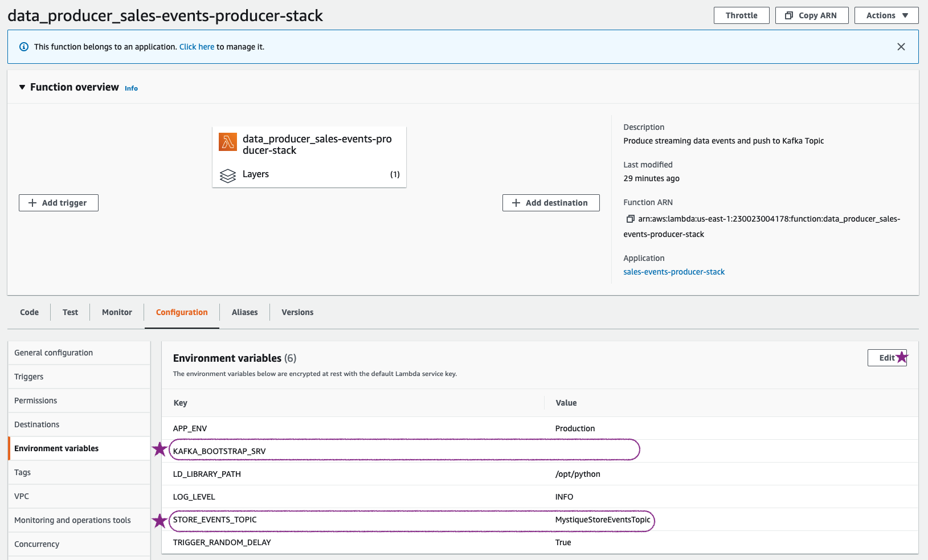The width and height of the screenshot is (928, 560).
Task: Open Function overview Info link
Action: pyautogui.click(x=131, y=88)
